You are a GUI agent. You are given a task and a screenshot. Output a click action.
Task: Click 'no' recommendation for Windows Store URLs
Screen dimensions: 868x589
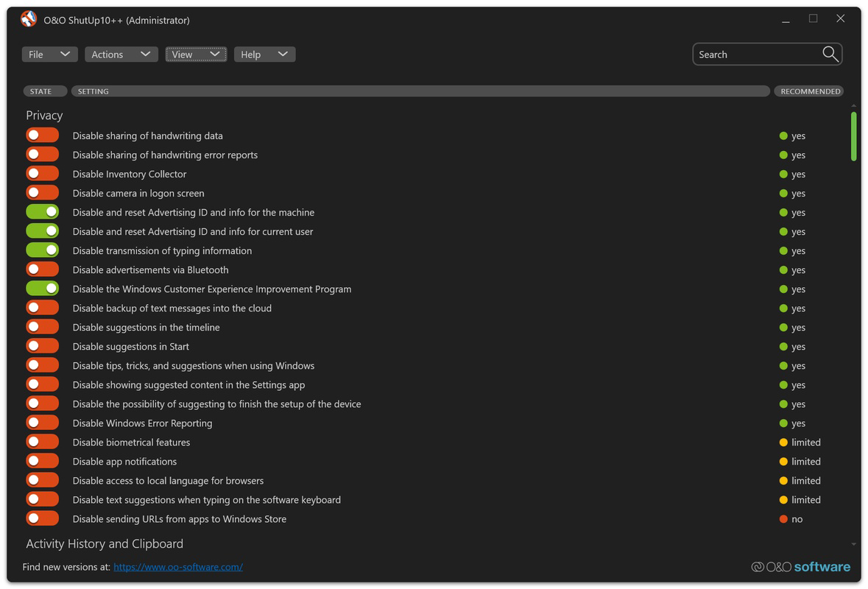point(797,519)
